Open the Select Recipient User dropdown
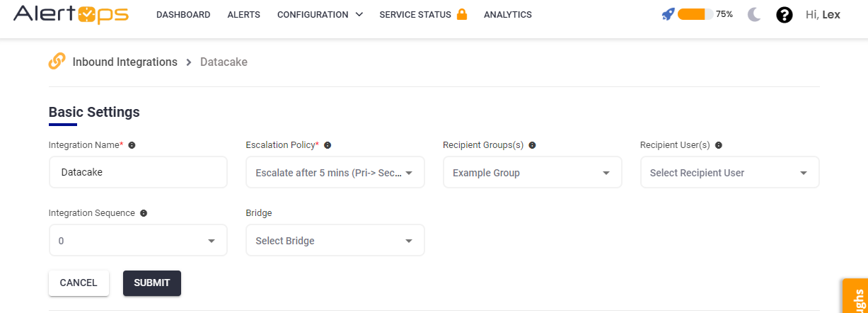The image size is (868, 313). pyautogui.click(x=729, y=173)
